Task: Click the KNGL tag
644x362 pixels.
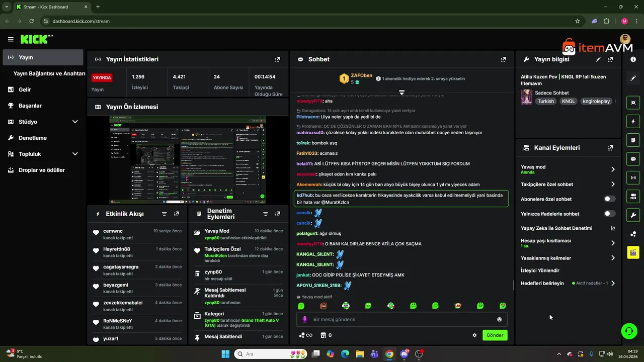Action: tap(568, 101)
